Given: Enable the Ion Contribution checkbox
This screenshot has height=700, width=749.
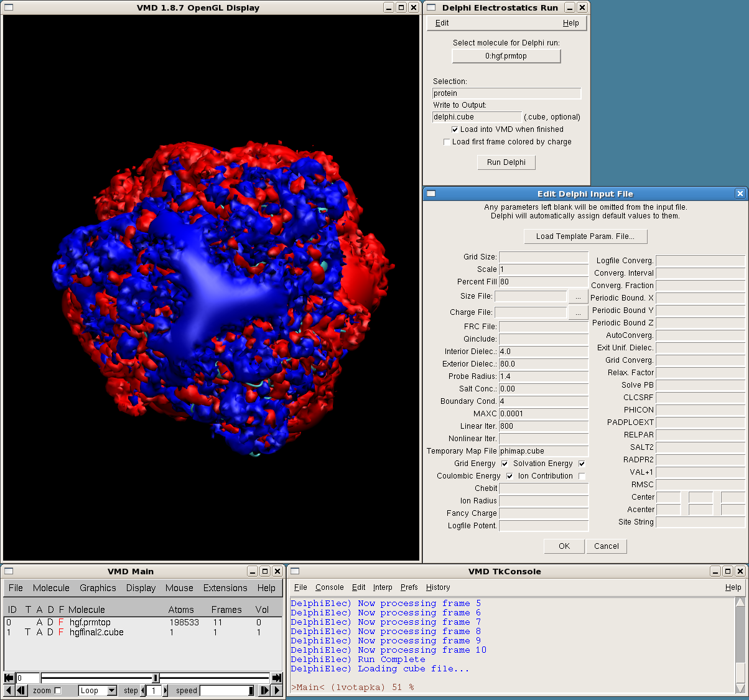Looking at the screenshot, I should coord(582,476).
